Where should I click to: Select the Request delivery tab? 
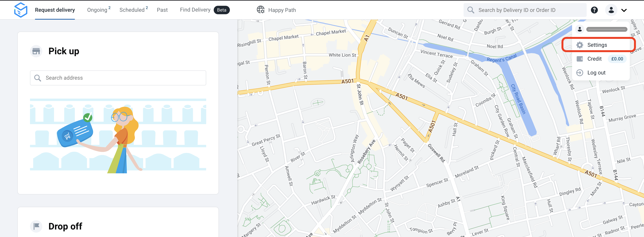pyautogui.click(x=55, y=10)
